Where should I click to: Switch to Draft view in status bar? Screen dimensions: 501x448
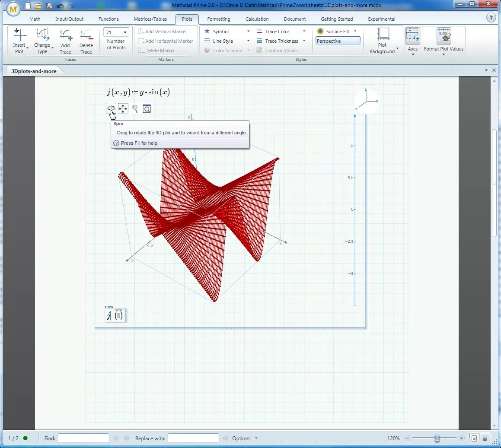(x=485, y=438)
